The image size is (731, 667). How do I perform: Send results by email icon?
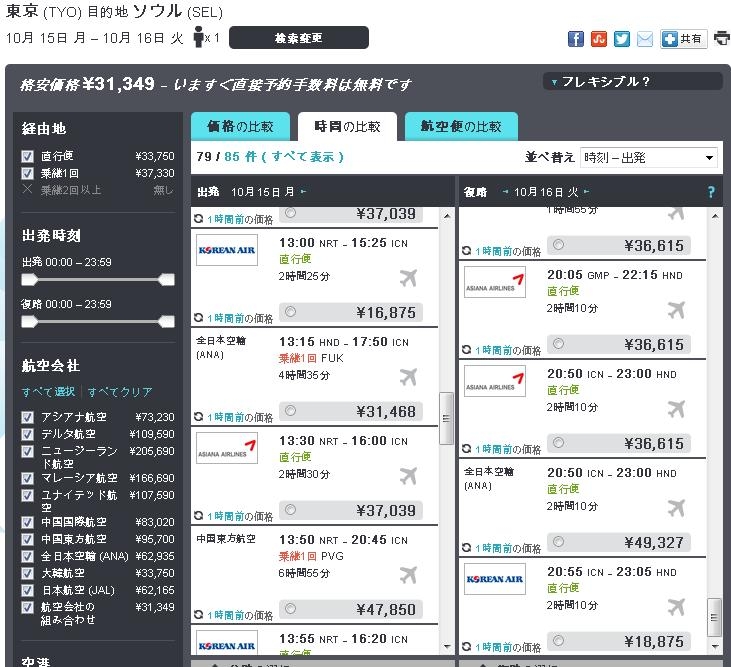pyautogui.click(x=645, y=39)
